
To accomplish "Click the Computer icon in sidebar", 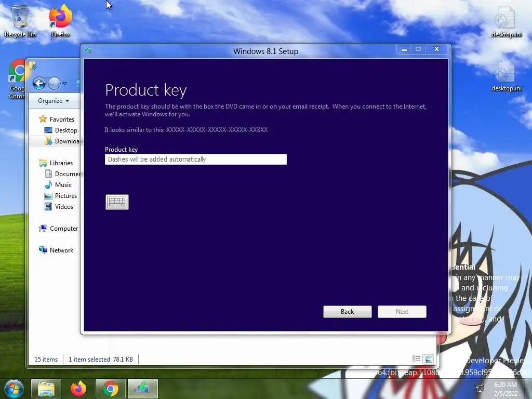I will coord(43,228).
